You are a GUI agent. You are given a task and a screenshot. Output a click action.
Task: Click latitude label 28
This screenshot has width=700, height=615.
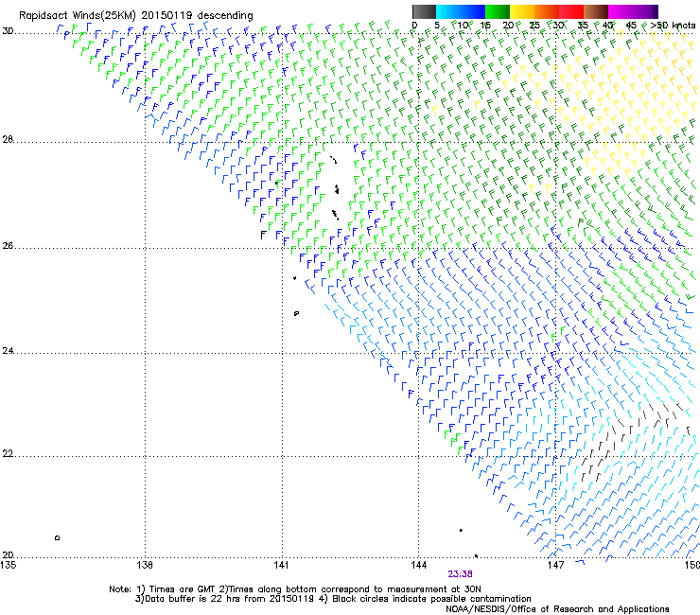pos(8,139)
